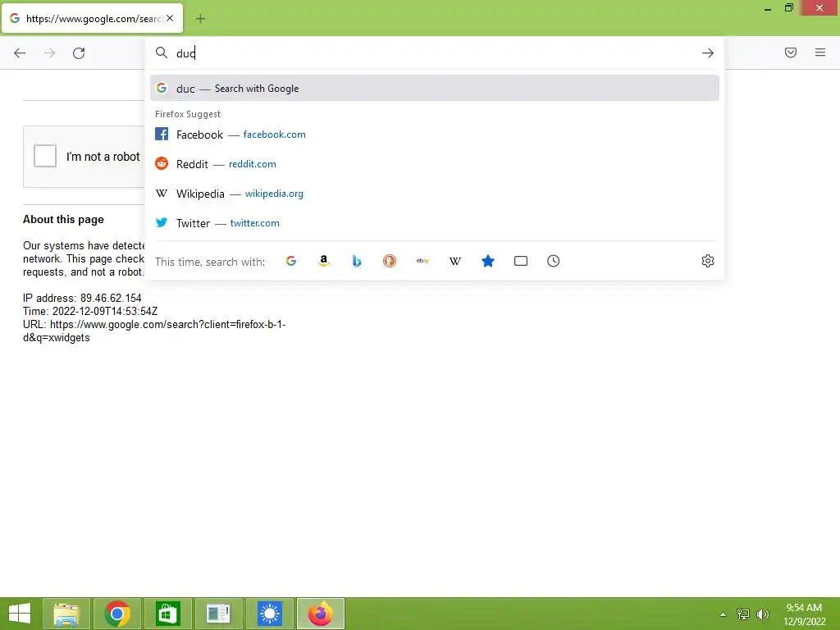Choose Reddit suggestion
The width and height of the screenshot is (840, 630).
pos(435,164)
